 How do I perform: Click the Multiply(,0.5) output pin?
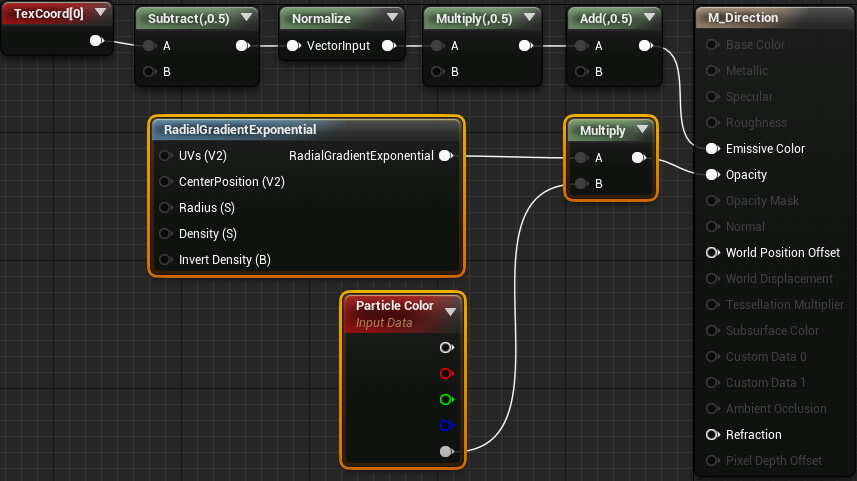tap(526, 46)
